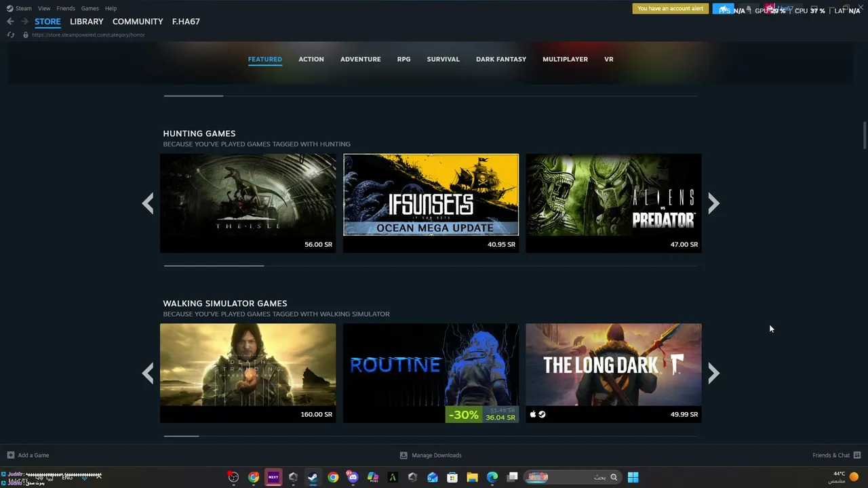Click the WALKING SIMULATOR GAMES section heading
Viewport: 868px width, 488px height.
pyautogui.click(x=225, y=303)
